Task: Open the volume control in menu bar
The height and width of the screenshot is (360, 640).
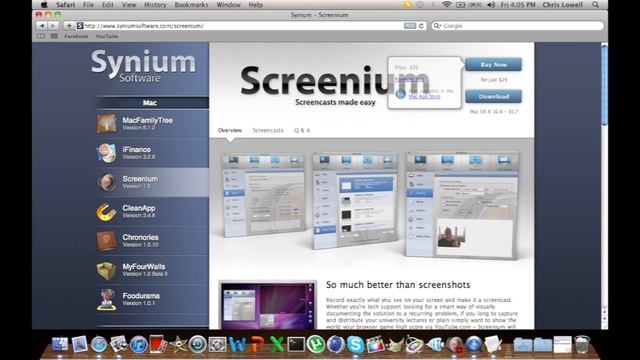Action: coord(491,4)
